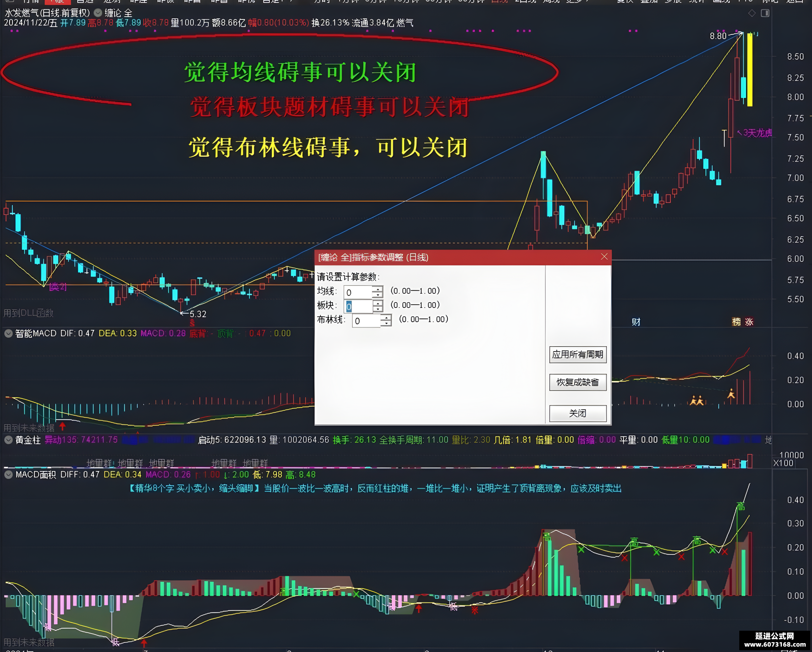Decrease the 布林线 value with its down arrow
Viewport: 812px width, 652px height.
pyautogui.click(x=387, y=324)
